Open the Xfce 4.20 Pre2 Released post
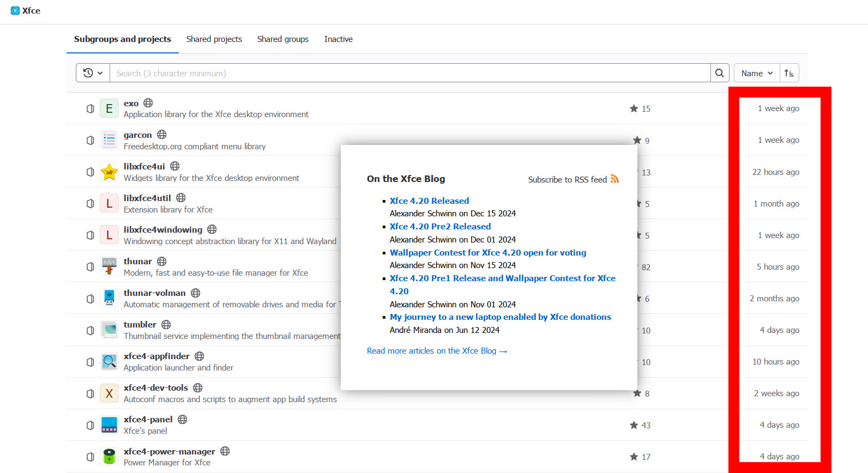The width and height of the screenshot is (868, 473). pos(440,226)
